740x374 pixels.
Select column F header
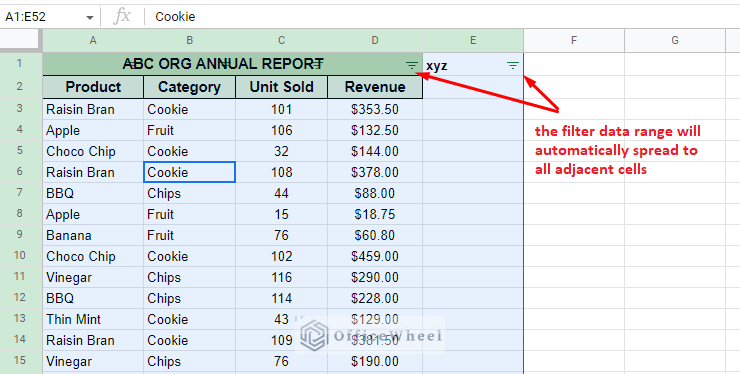pyautogui.click(x=574, y=41)
